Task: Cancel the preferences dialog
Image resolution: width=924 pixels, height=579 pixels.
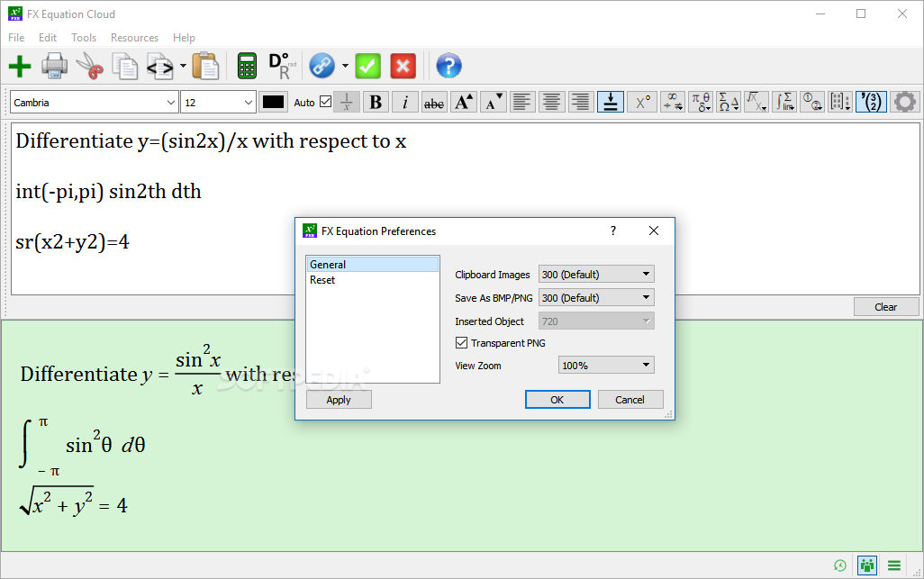Action: [x=630, y=400]
